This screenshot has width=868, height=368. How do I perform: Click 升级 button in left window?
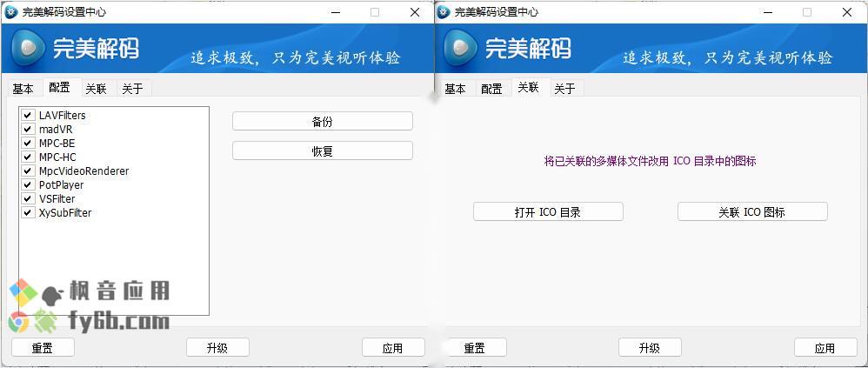coord(217,347)
